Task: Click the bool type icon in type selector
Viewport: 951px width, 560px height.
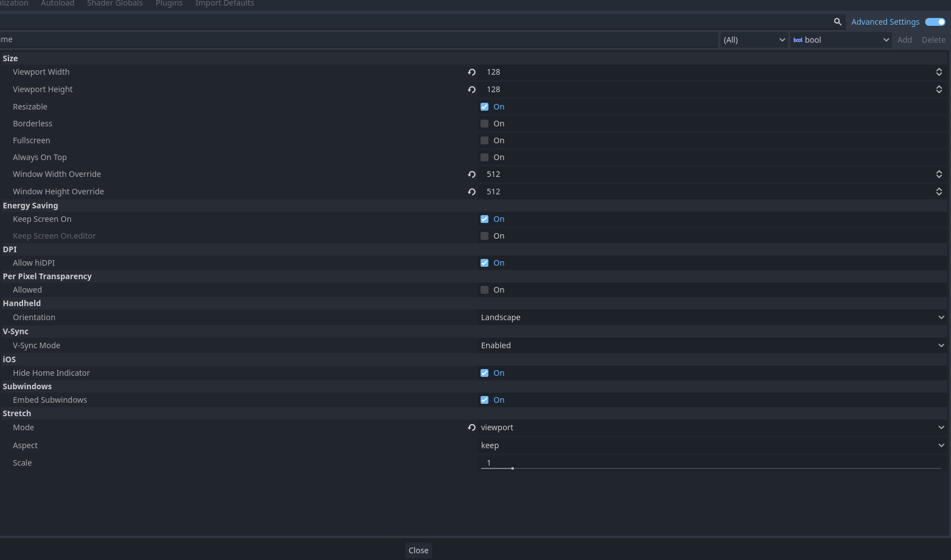Action: coord(798,40)
